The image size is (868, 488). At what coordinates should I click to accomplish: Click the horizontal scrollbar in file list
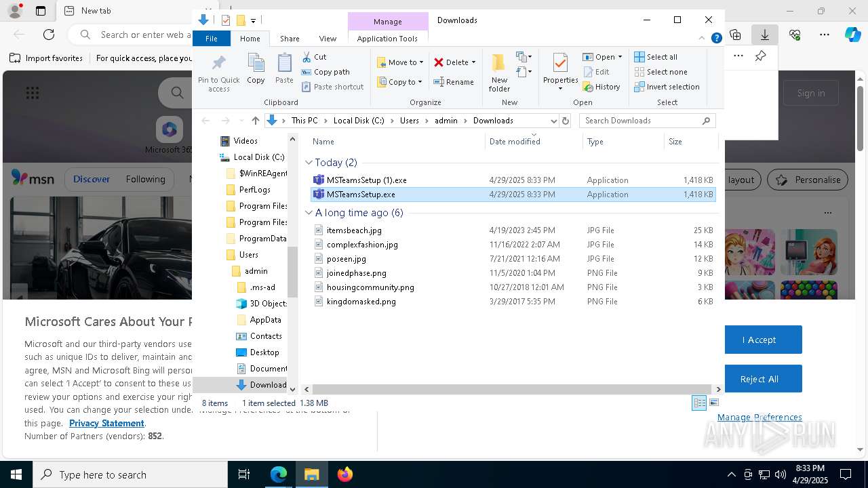[x=513, y=389]
